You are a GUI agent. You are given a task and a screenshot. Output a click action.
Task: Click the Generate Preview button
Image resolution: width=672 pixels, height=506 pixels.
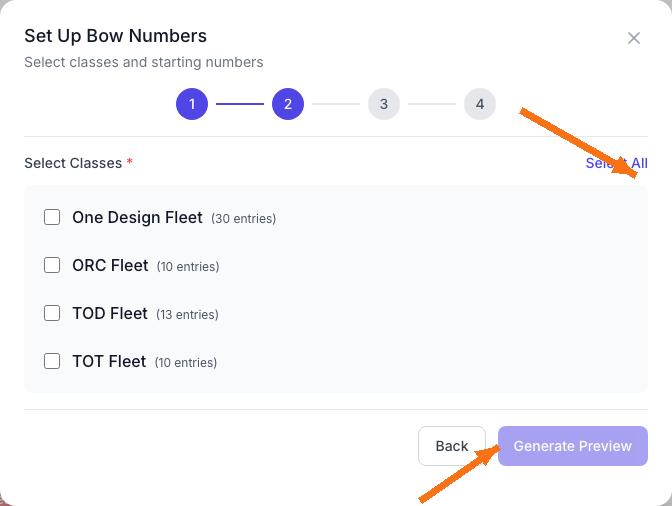(572, 446)
